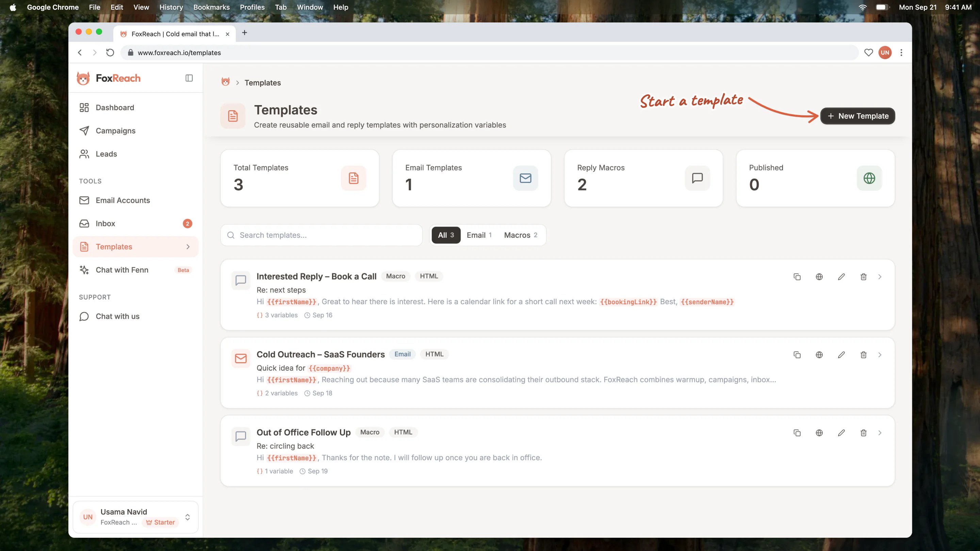This screenshot has height=551, width=980.
Task: Open the Bookmarks menu in menu bar
Action: pos(211,7)
